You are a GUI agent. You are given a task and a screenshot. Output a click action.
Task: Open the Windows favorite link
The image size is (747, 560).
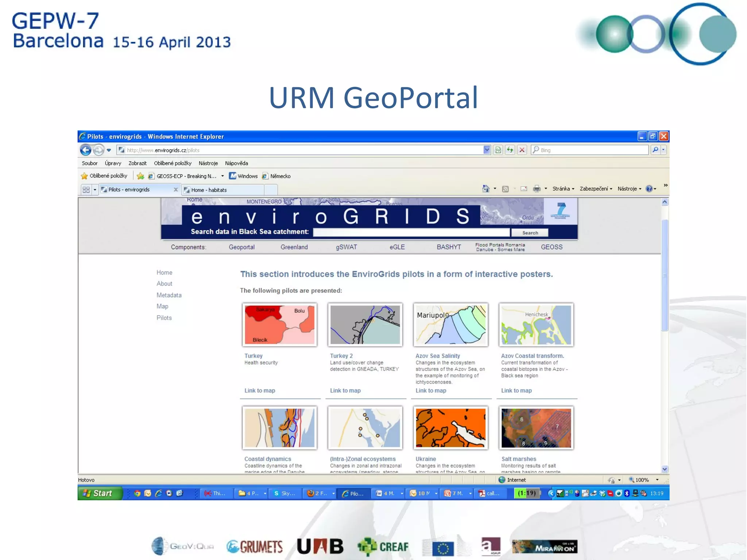tap(243, 176)
